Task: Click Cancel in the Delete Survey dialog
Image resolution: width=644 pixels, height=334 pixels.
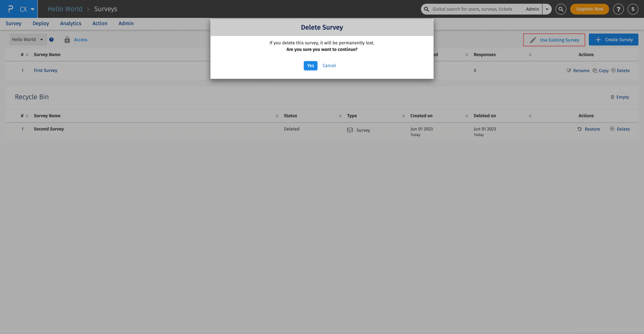Action: point(329,65)
